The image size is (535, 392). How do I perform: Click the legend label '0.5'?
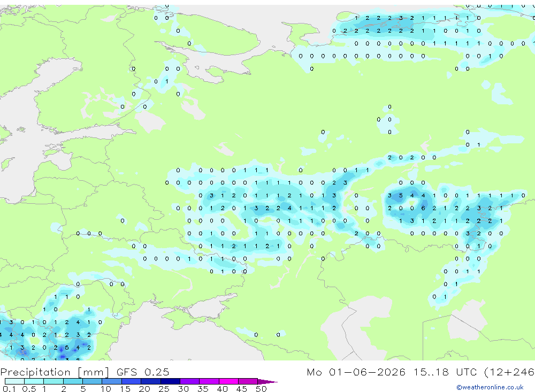click(29, 389)
